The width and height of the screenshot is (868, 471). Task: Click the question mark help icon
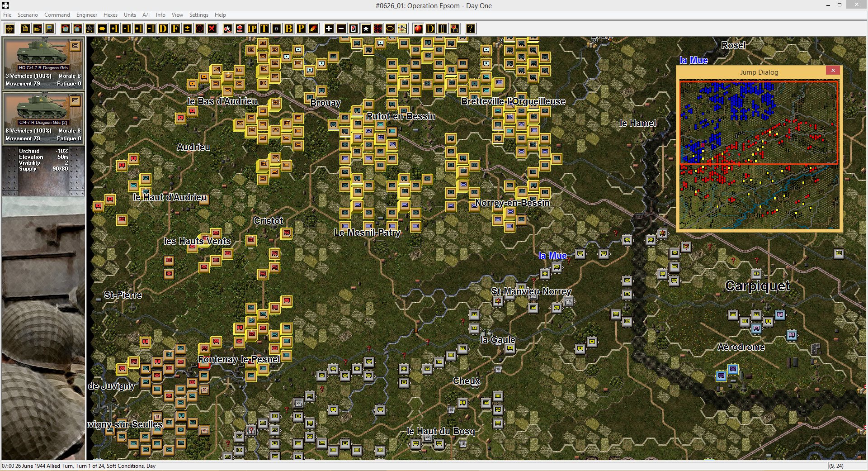(x=471, y=29)
